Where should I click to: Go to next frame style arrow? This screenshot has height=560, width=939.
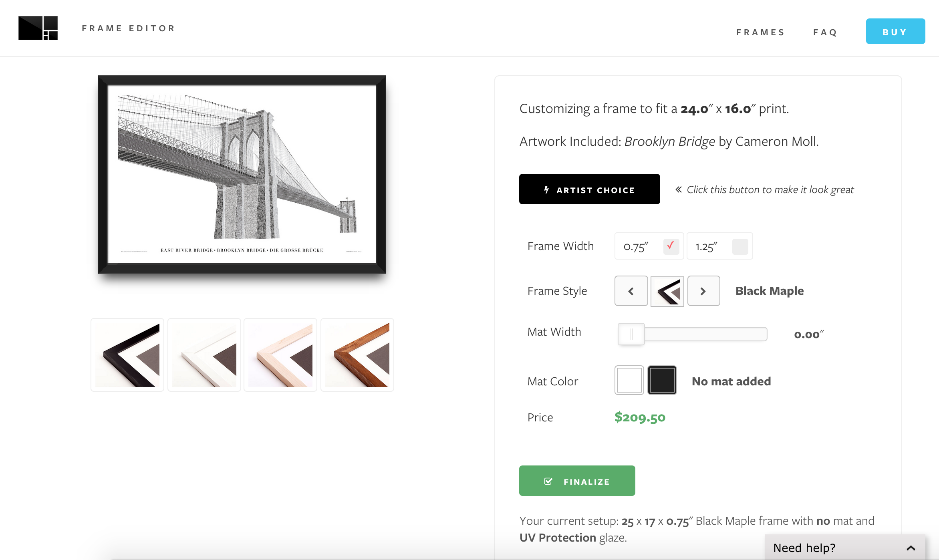703,291
